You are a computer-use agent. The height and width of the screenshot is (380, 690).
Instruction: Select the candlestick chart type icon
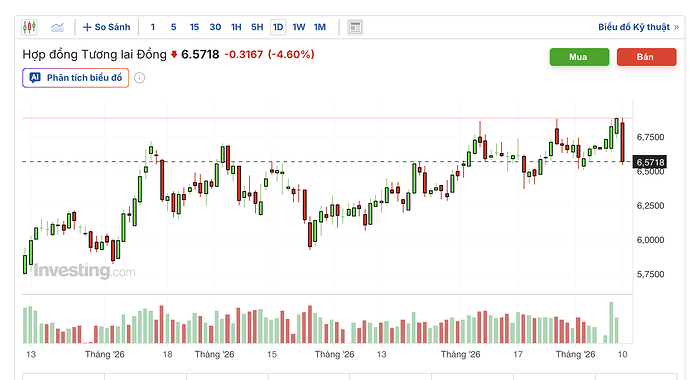[29, 27]
